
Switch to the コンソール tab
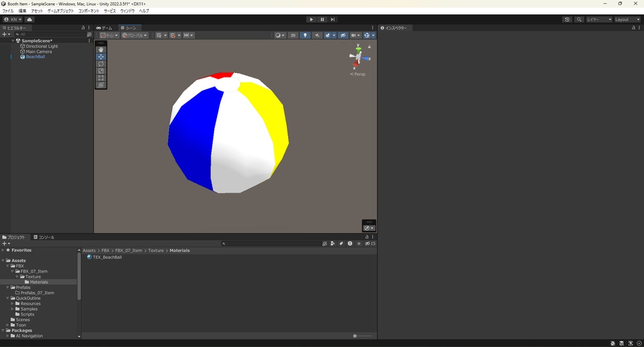click(x=44, y=237)
